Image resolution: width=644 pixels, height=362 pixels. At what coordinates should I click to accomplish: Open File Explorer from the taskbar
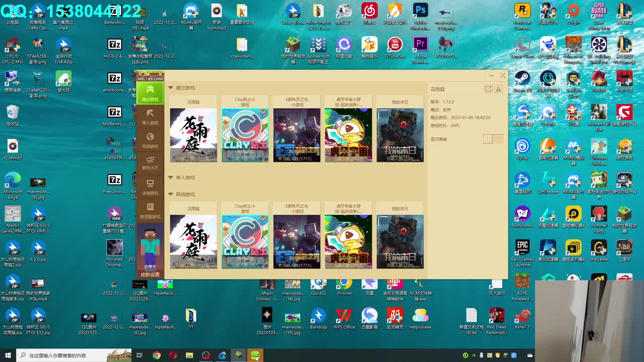pyautogui.click(x=189, y=355)
